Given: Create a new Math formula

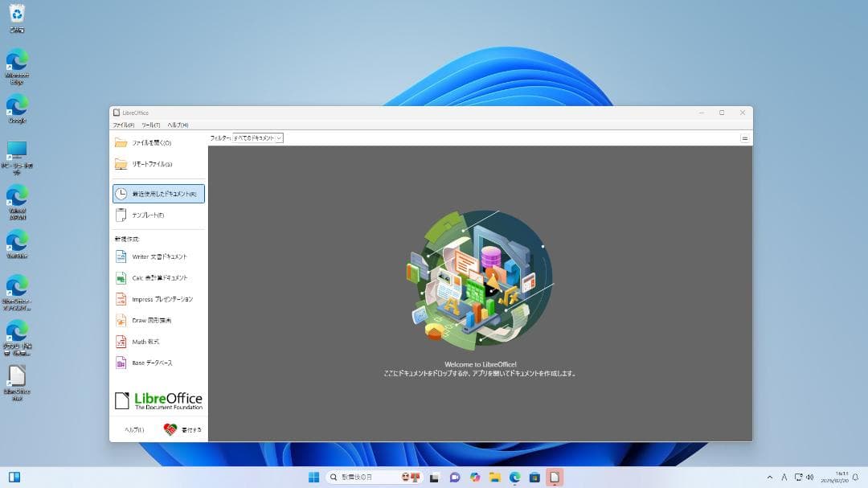Looking at the screenshot, I should [158, 342].
